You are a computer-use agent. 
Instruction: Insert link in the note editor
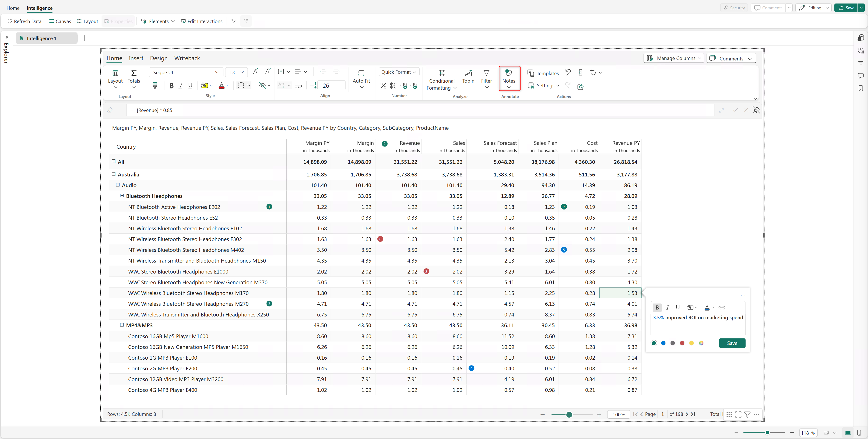(721, 308)
